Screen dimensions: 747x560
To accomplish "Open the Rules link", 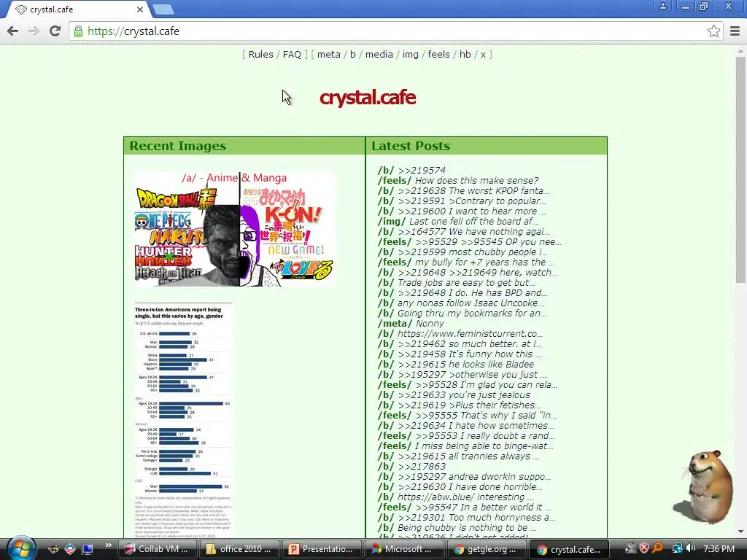I will (x=260, y=54).
